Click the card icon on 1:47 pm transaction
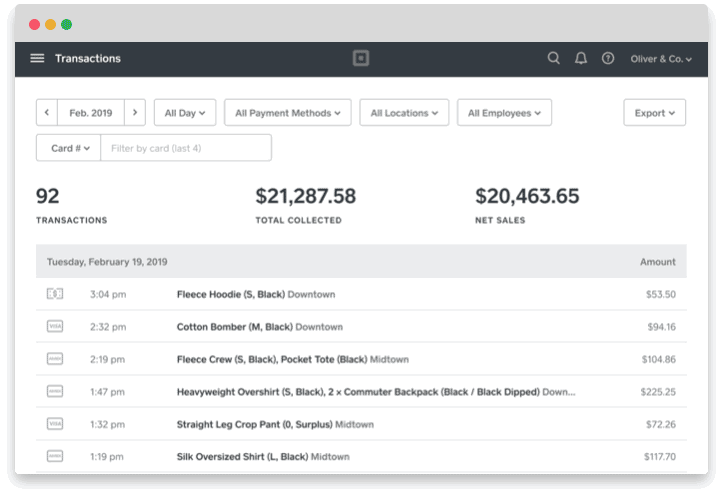This screenshot has width=722, height=494. click(x=55, y=392)
